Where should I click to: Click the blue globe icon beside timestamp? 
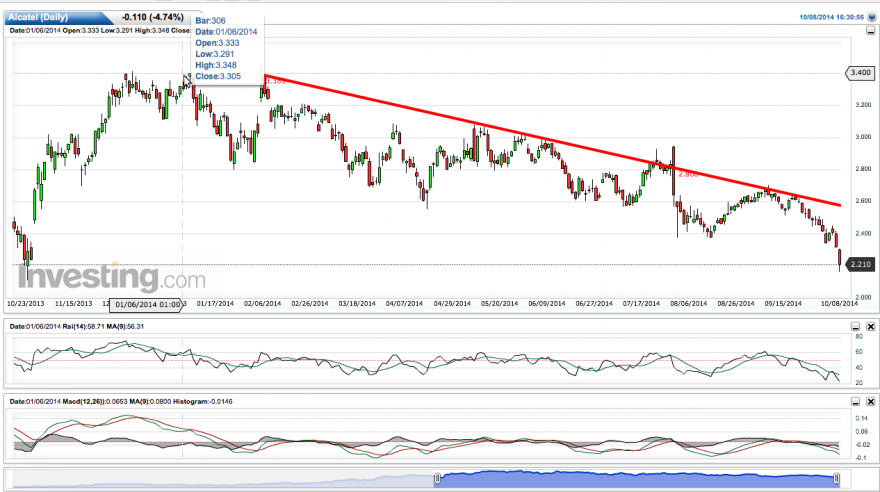pyautogui.click(x=872, y=17)
